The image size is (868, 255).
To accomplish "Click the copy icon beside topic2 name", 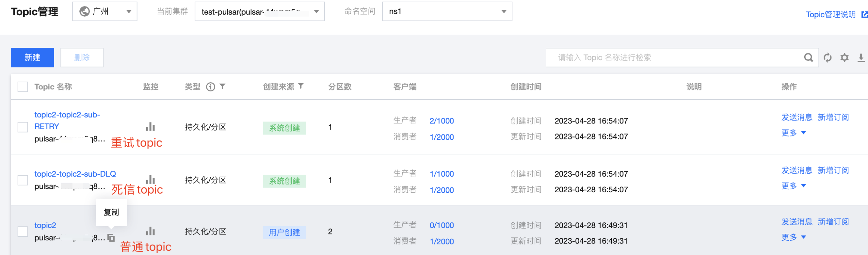I will click(111, 238).
